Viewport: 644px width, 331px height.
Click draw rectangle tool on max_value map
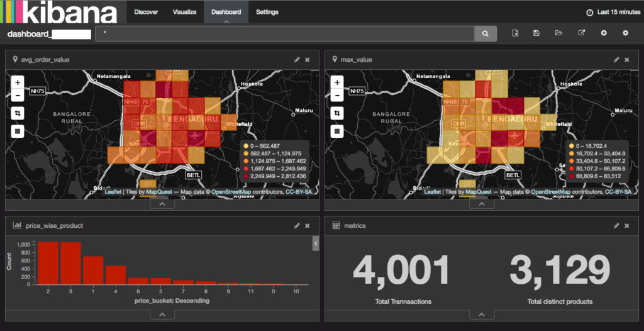(337, 131)
